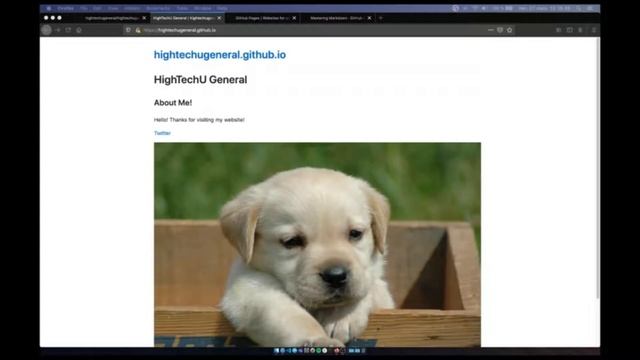The image size is (640, 360).
Task: Open the Edit menu
Action: 97,8
